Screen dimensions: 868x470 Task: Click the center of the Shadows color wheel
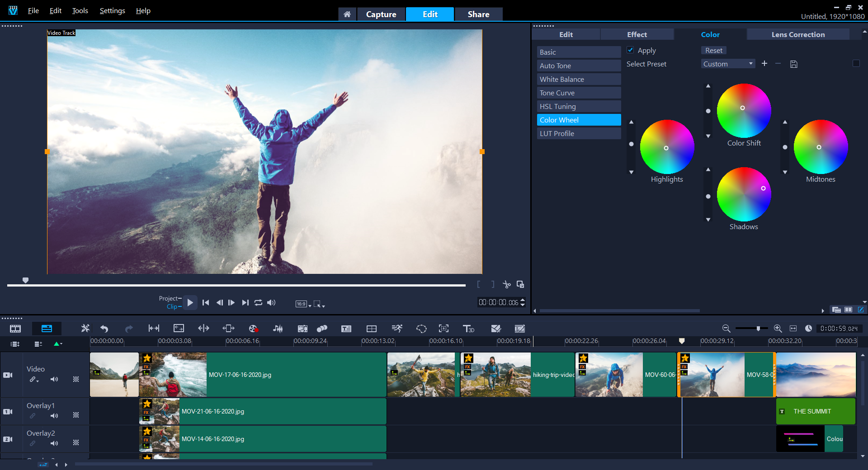coord(744,195)
